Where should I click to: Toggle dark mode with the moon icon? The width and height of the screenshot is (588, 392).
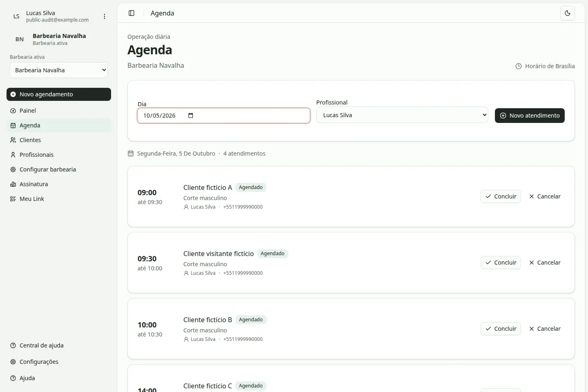568,13
